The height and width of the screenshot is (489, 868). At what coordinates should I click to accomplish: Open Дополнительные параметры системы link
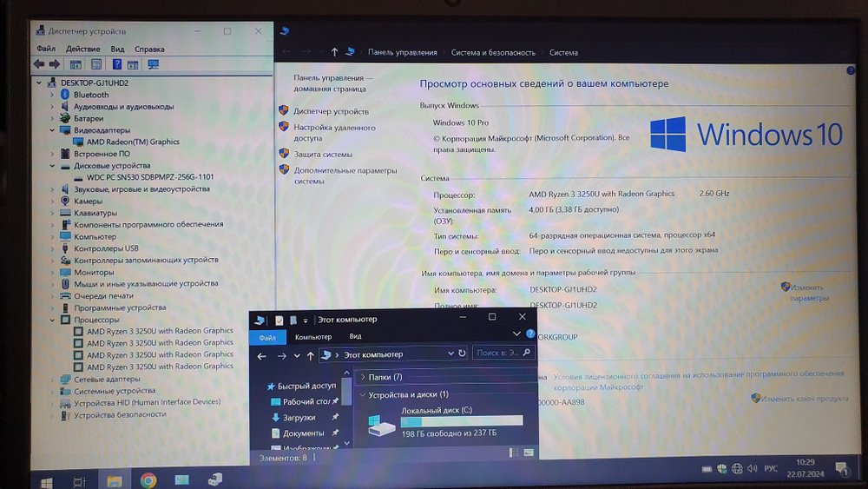pos(345,175)
